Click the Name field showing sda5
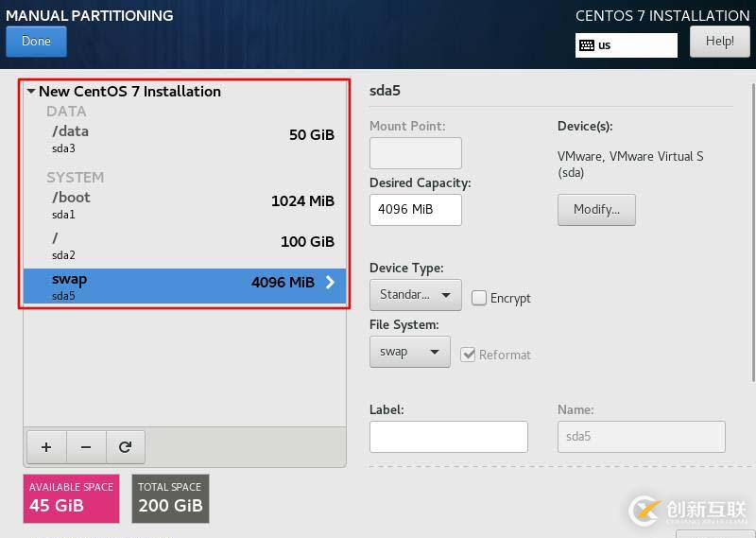Viewport: 756px width, 538px height. (642, 437)
